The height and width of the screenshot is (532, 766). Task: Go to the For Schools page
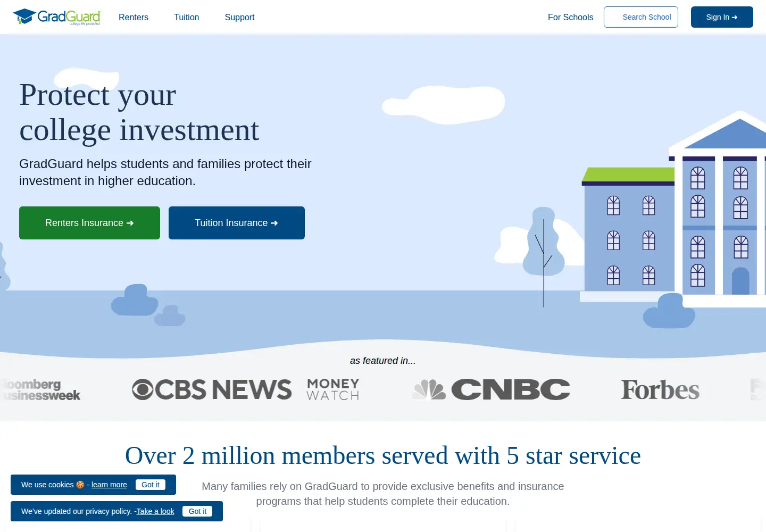pyautogui.click(x=570, y=17)
